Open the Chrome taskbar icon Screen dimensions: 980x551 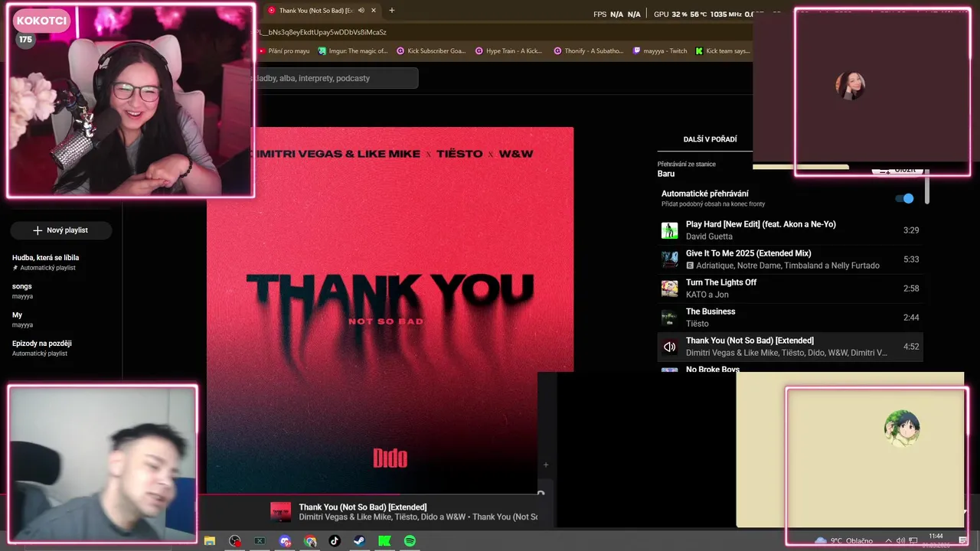(310, 541)
